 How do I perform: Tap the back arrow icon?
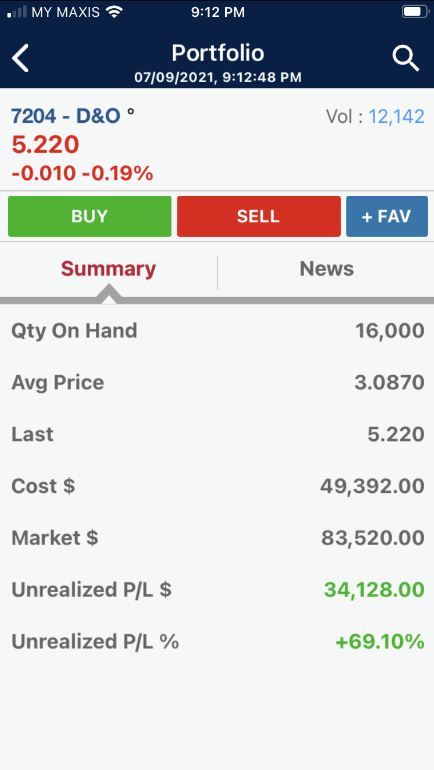coord(21,58)
